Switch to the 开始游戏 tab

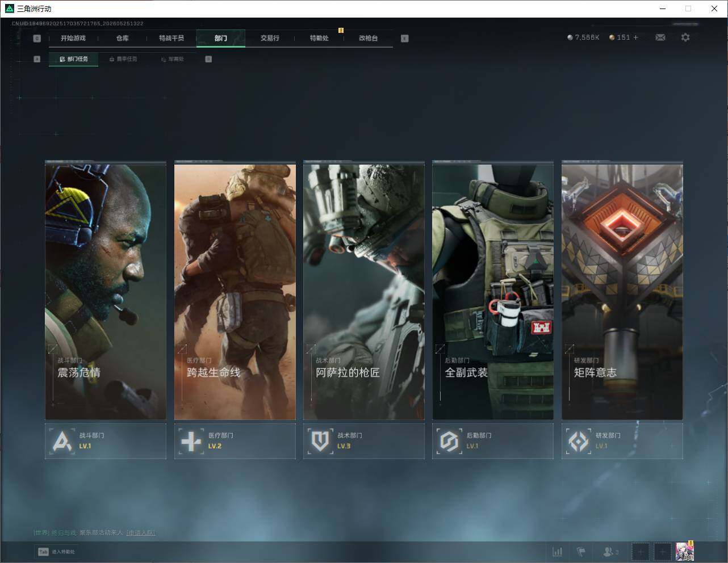click(73, 38)
